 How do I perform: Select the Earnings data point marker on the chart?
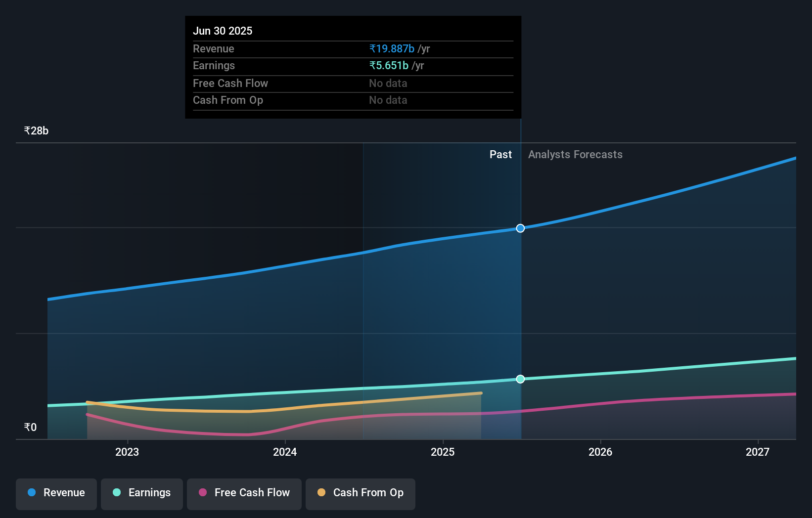(520, 379)
